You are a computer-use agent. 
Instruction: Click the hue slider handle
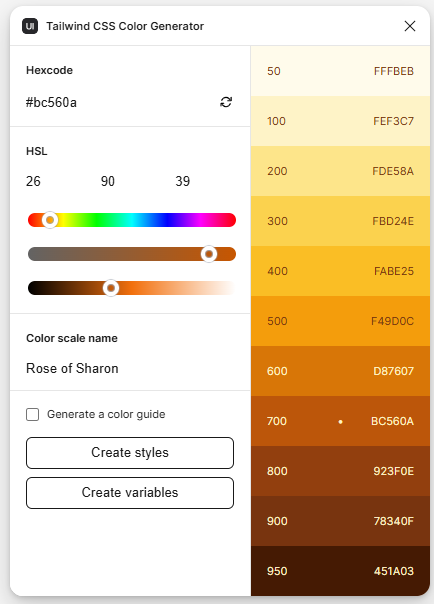[x=50, y=220]
